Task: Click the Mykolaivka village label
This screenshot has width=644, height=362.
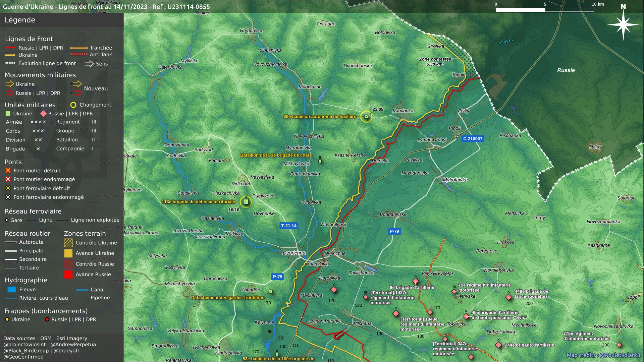Action: click(455, 180)
